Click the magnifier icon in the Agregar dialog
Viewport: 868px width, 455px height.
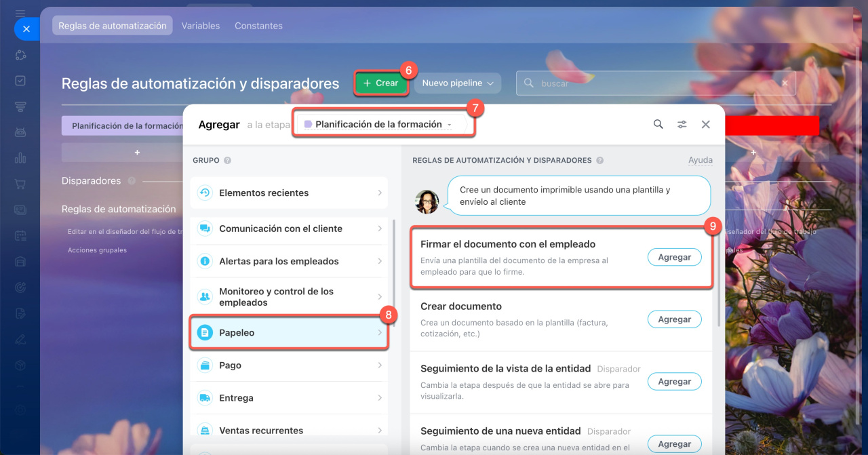coord(658,124)
